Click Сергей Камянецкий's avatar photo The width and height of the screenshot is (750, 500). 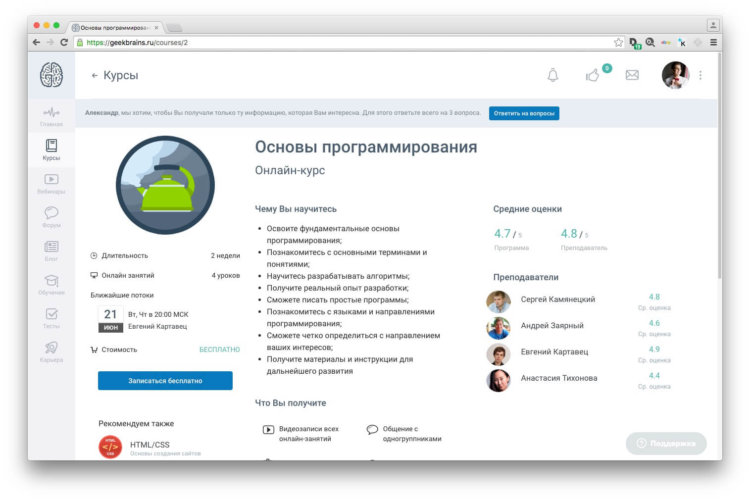coord(498,301)
